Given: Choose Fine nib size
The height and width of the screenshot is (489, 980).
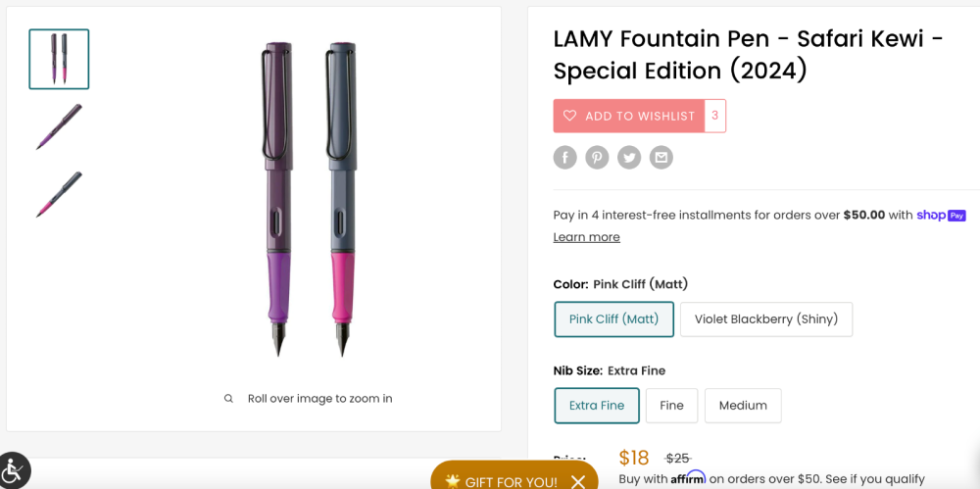Looking at the screenshot, I should [671, 406].
